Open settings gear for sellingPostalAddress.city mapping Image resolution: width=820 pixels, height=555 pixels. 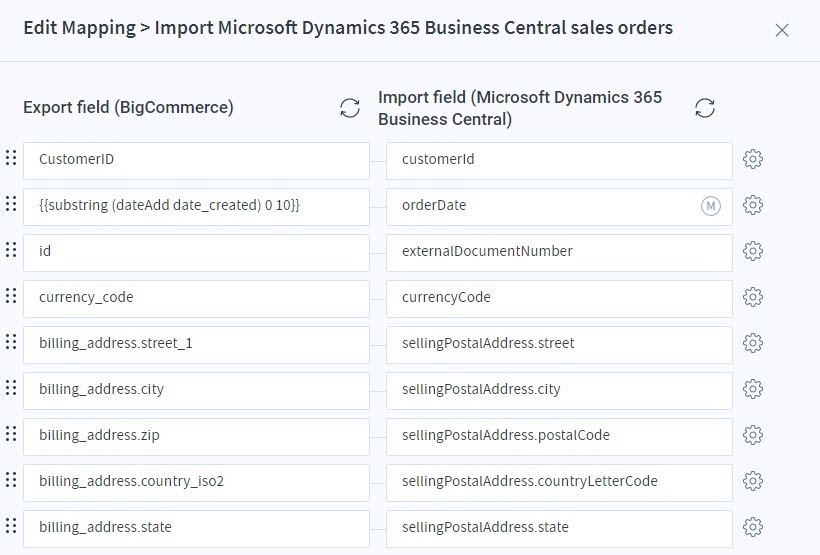coord(753,389)
